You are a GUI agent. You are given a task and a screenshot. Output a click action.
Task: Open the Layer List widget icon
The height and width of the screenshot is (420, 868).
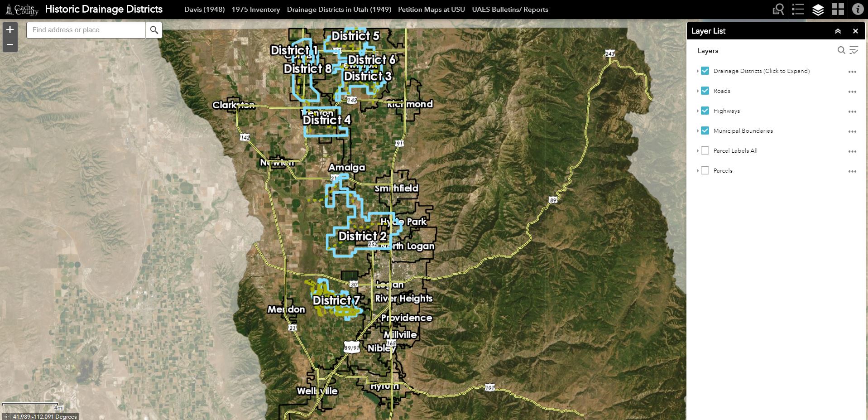coord(818,9)
